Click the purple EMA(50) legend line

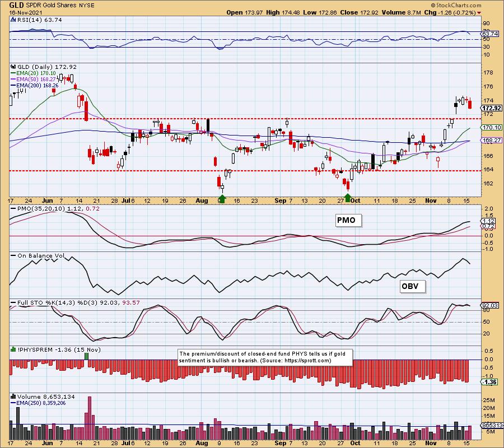click(13, 80)
